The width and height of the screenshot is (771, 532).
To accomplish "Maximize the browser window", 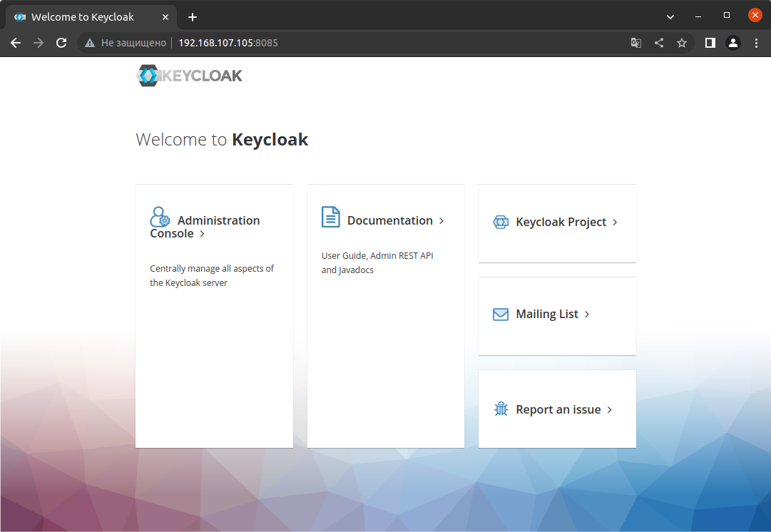I will (x=727, y=16).
